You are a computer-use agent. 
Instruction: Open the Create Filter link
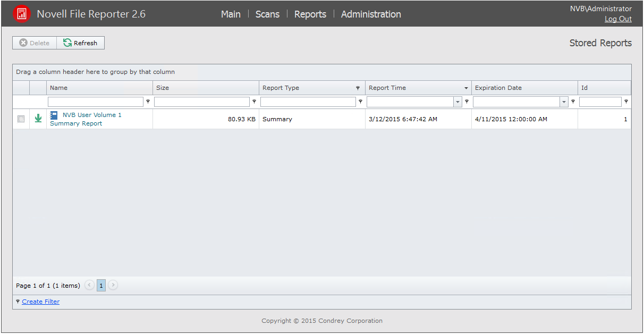(40, 302)
